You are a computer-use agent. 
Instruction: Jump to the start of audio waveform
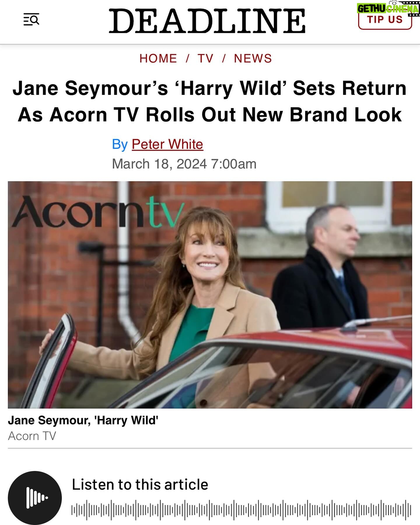pos(73,510)
